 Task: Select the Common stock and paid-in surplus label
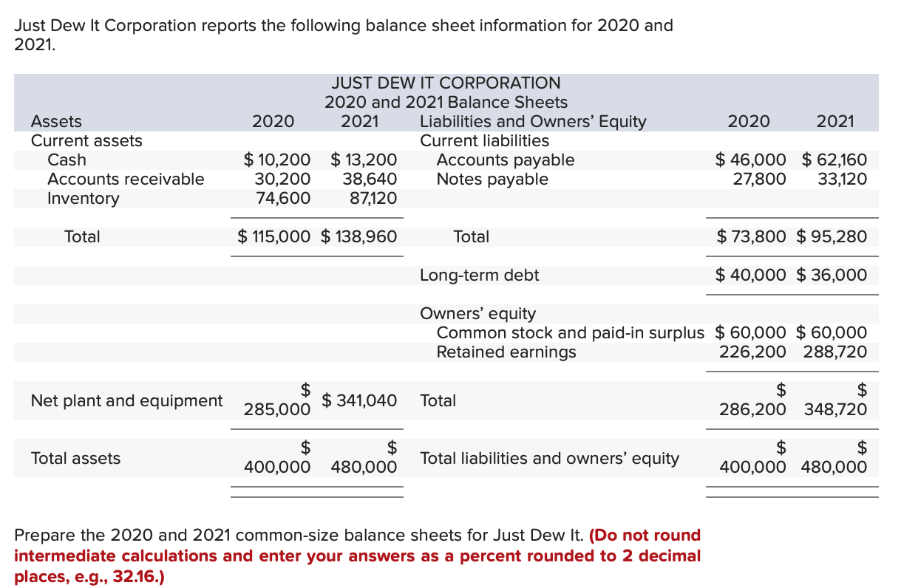569,332
